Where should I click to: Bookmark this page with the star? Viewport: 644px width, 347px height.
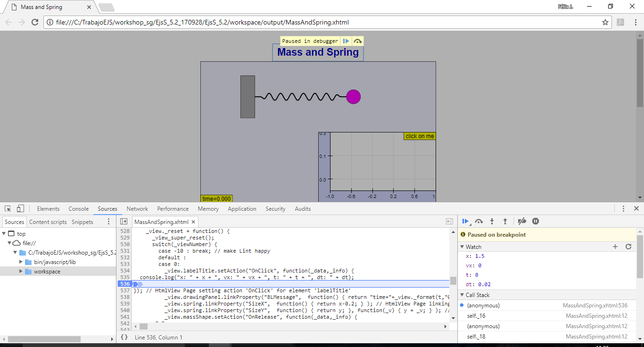point(605,22)
